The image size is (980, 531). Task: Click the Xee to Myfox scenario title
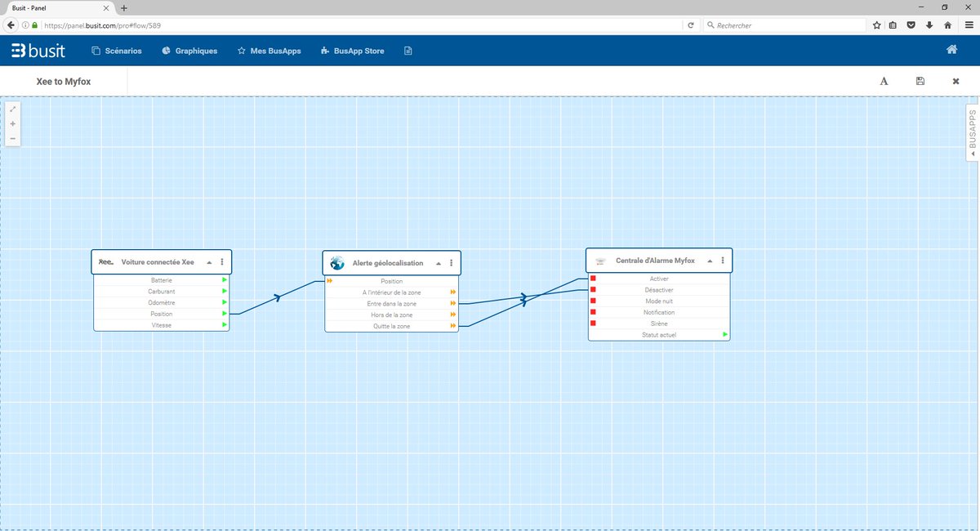tap(64, 82)
